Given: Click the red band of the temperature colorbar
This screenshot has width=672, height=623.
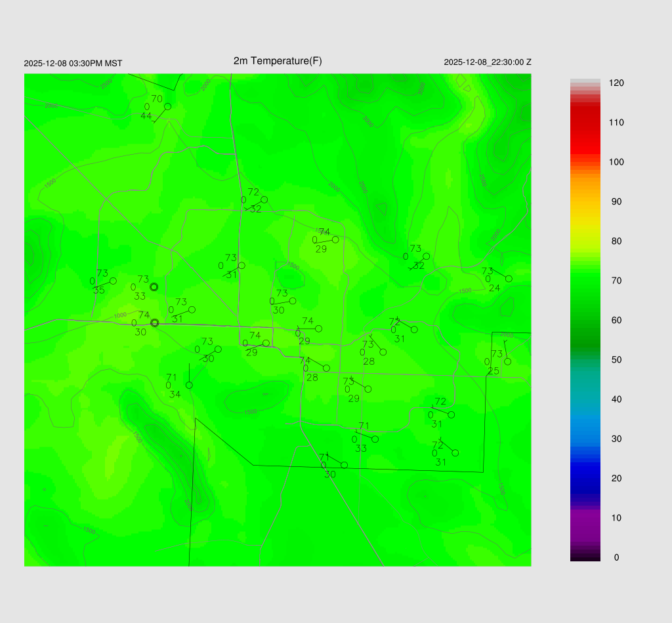Looking at the screenshot, I should tap(585, 125).
